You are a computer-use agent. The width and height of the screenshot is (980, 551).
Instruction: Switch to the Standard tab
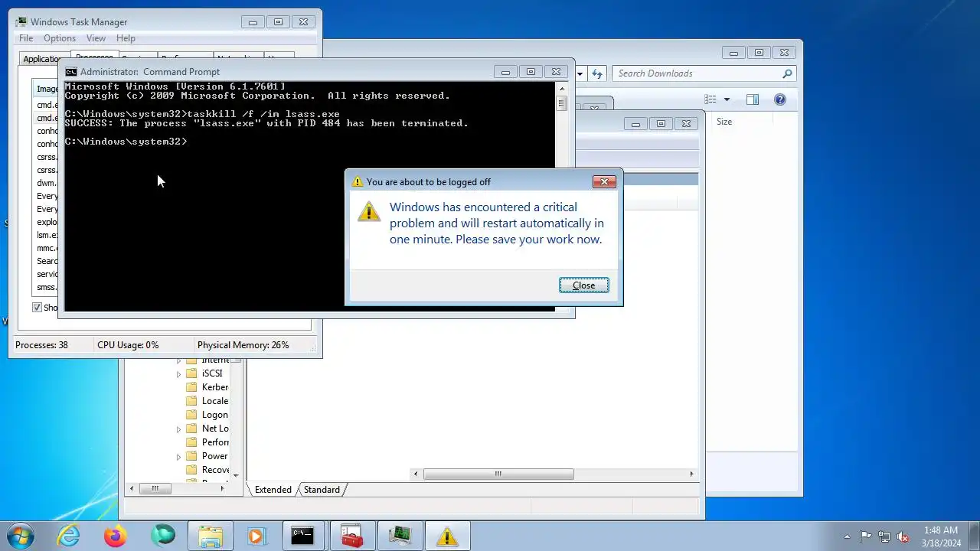322,490
